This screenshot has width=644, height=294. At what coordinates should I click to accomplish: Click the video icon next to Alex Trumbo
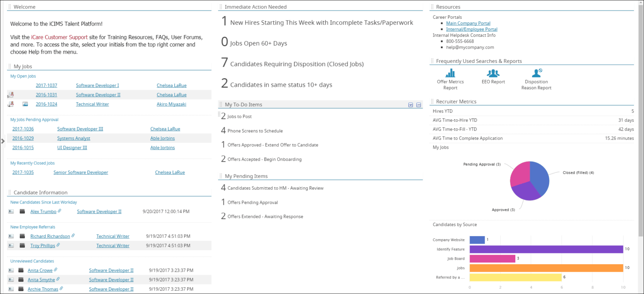pos(22,211)
